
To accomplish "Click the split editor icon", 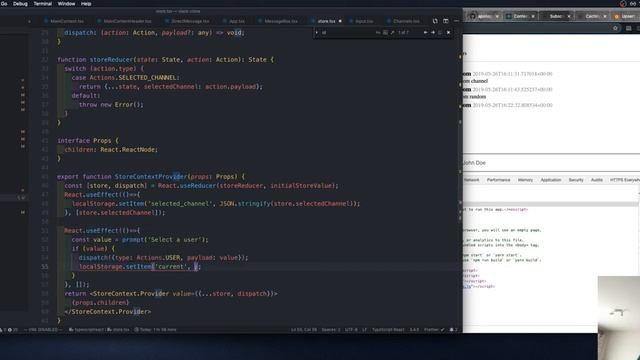I will tap(446, 21).
